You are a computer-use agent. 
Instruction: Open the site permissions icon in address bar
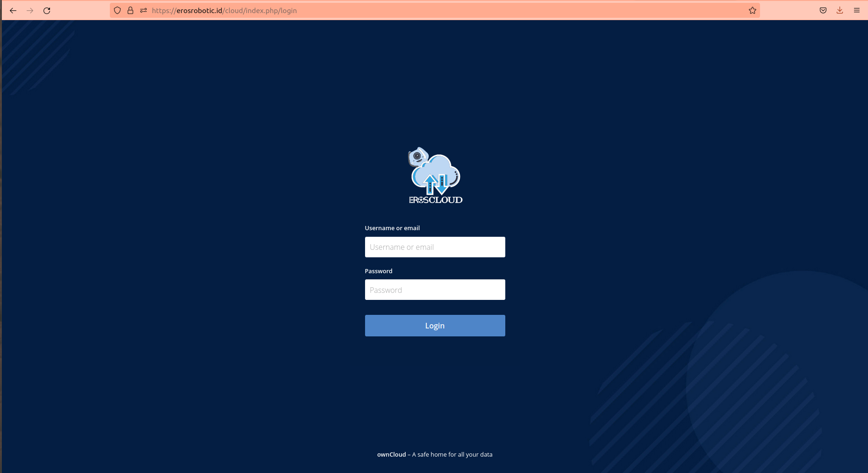[x=143, y=10]
